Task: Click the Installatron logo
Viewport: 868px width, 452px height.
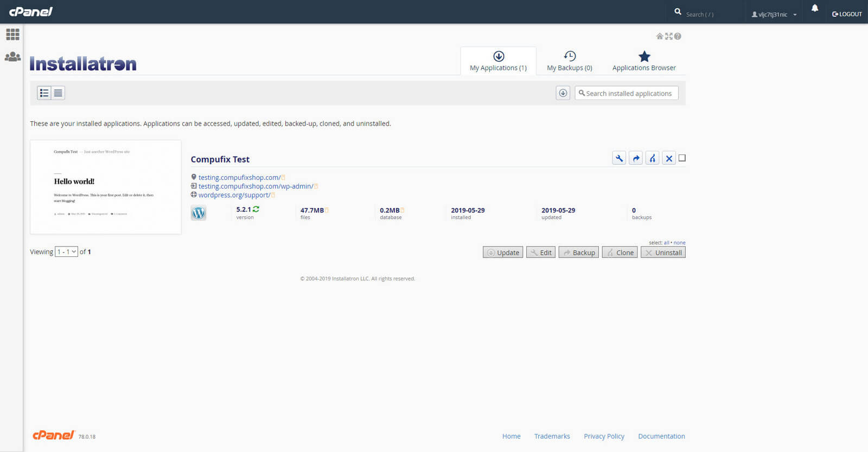Action: coord(83,64)
